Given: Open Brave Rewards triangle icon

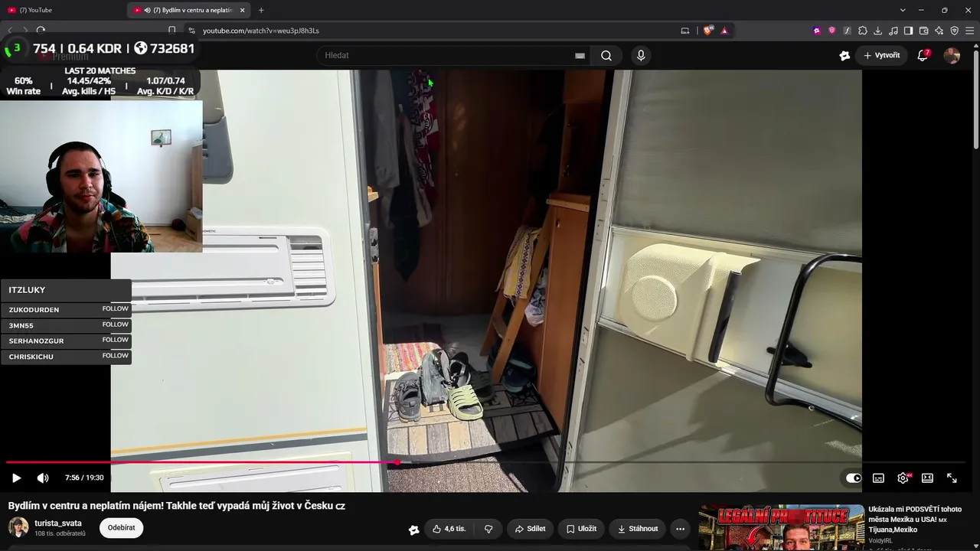Looking at the screenshot, I should (724, 31).
